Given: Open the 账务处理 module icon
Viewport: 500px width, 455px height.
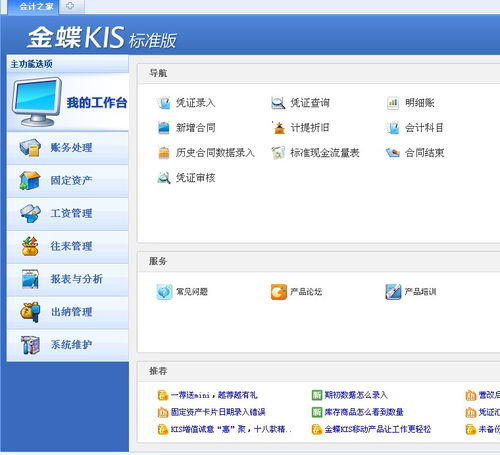Looking at the screenshot, I should click(30, 148).
